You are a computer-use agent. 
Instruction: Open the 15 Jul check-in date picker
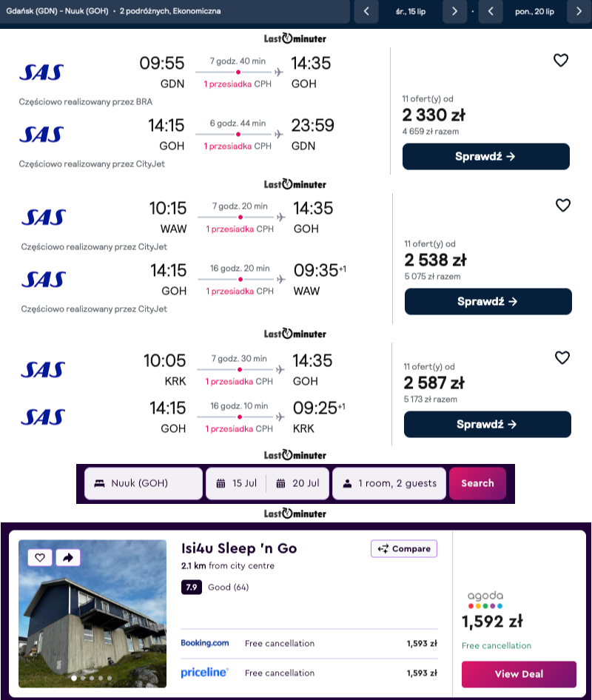[236, 483]
